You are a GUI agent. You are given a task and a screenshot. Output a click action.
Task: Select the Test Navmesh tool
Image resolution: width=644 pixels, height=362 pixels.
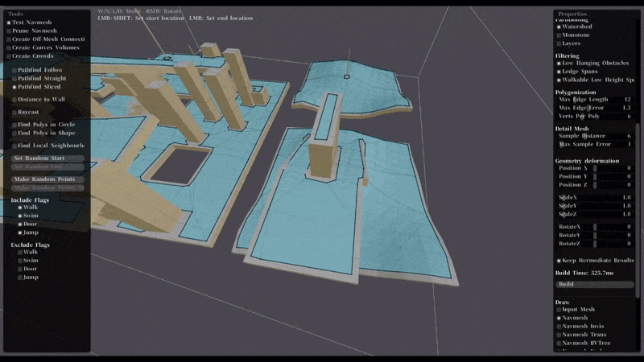tap(30, 23)
